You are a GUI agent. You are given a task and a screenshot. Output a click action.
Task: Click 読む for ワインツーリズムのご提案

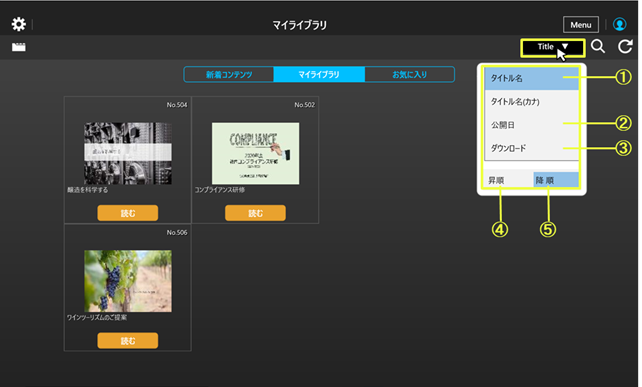click(x=128, y=341)
